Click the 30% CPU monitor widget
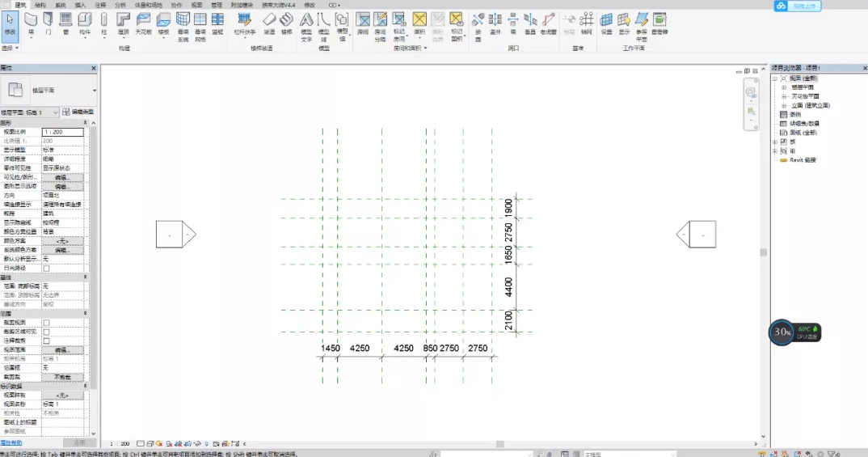 (794, 332)
